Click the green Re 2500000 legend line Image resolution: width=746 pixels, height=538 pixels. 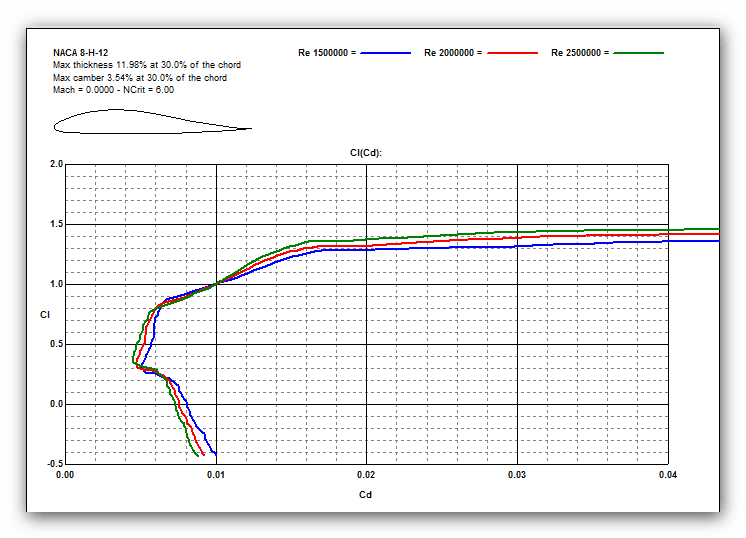pyautogui.click(x=638, y=52)
